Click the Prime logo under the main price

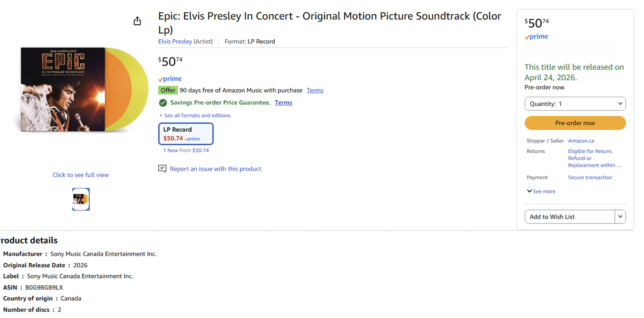(x=170, y=79)
